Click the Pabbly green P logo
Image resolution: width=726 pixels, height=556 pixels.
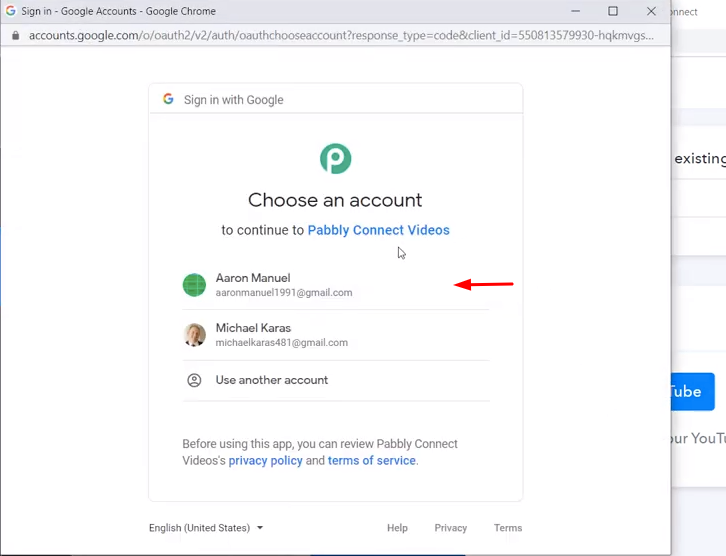pyautogui.click(x=335, y=159)
